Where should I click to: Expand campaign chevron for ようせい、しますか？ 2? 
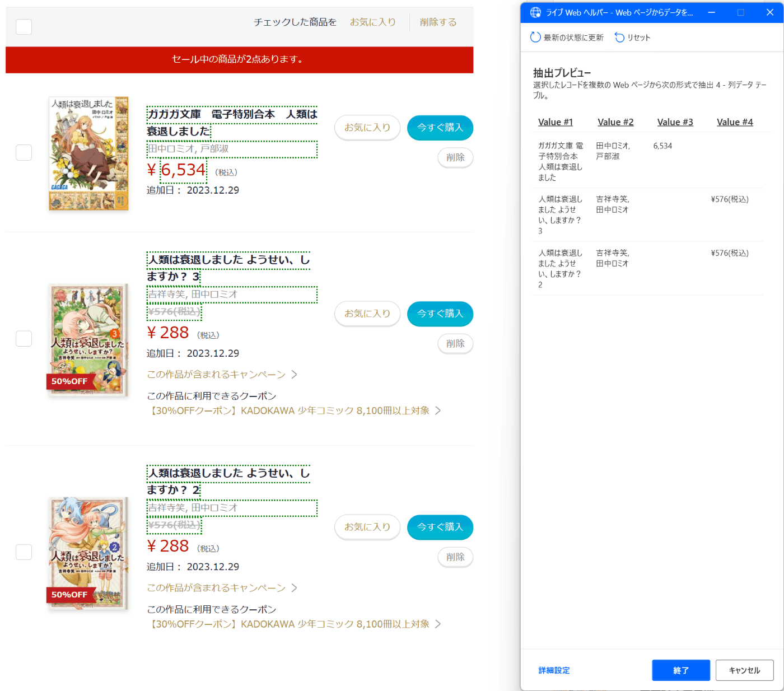295,587
